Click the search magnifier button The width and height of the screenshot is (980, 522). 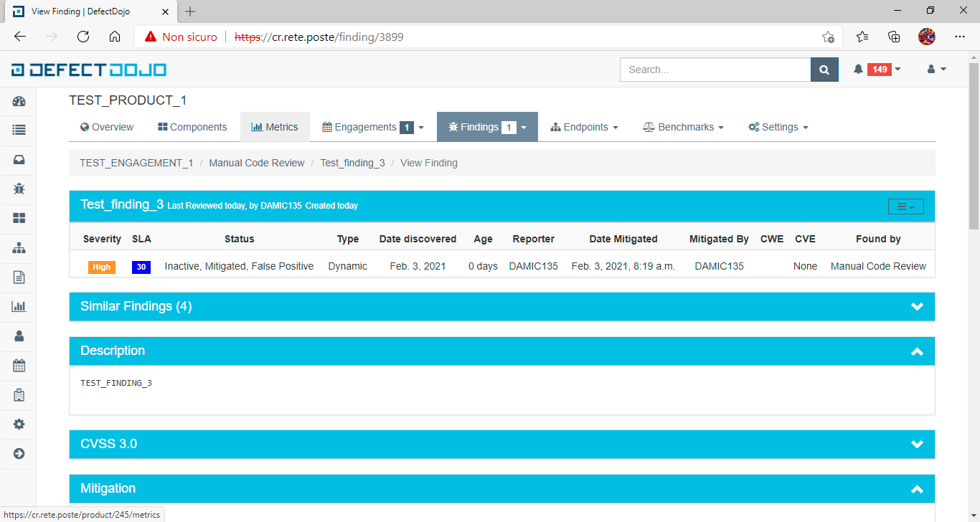point(824,69)
